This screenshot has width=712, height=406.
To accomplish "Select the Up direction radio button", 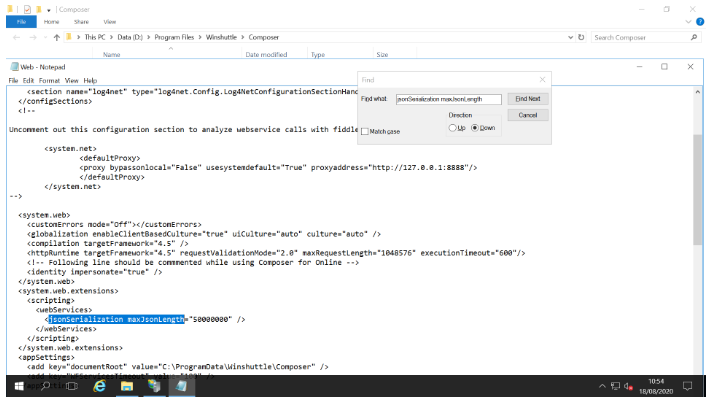I will click(452, 128).
